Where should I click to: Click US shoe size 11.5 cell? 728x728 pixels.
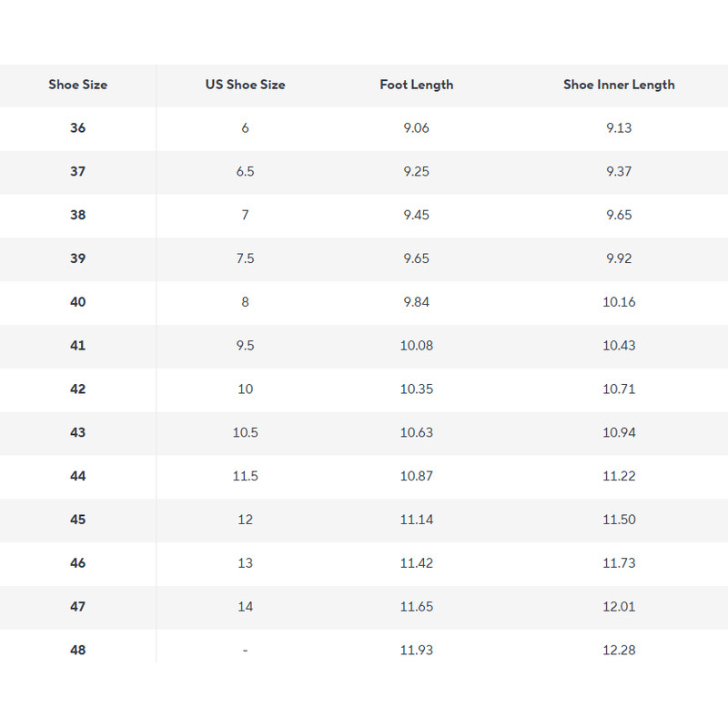(245, 476)
